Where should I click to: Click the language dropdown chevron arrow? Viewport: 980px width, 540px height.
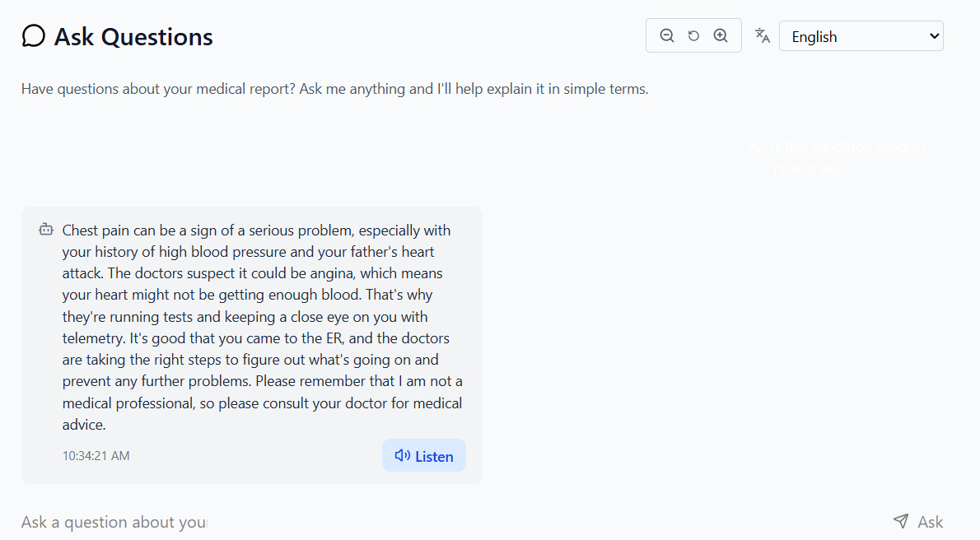[x=934, y=36]
